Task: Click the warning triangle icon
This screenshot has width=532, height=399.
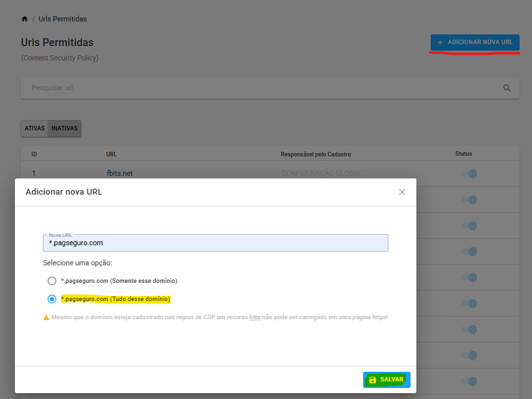Action: point(46,318)
